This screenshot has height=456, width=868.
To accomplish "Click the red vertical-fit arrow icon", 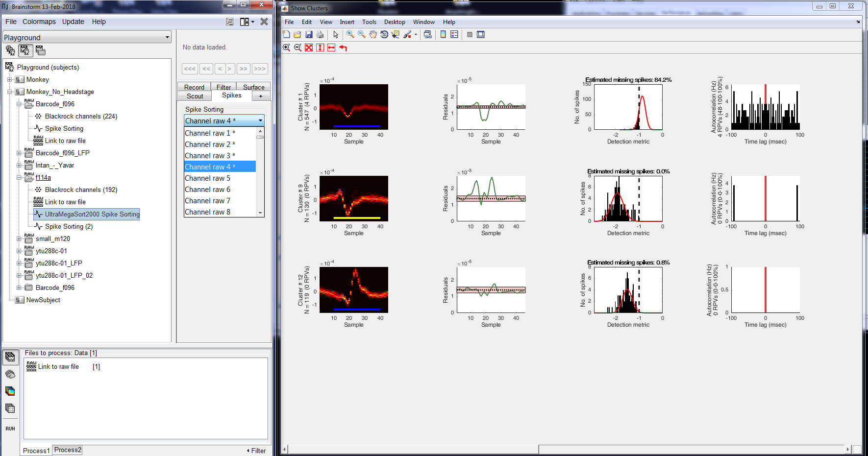I will pos(320,48).
